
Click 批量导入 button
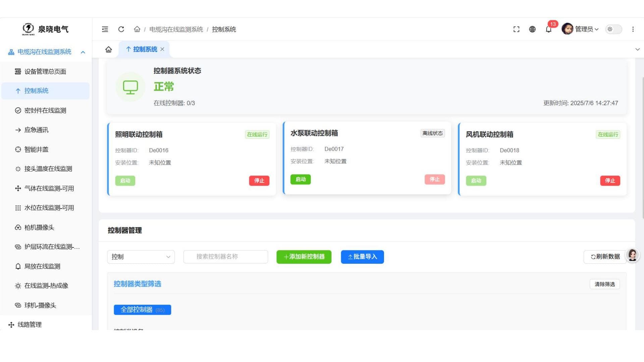[x=362, y=257]
